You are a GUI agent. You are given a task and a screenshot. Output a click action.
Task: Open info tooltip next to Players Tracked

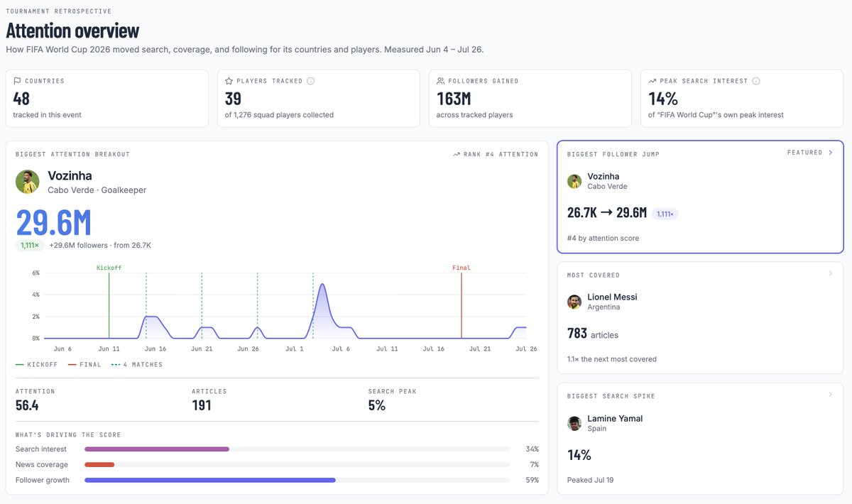click(311, 81)
